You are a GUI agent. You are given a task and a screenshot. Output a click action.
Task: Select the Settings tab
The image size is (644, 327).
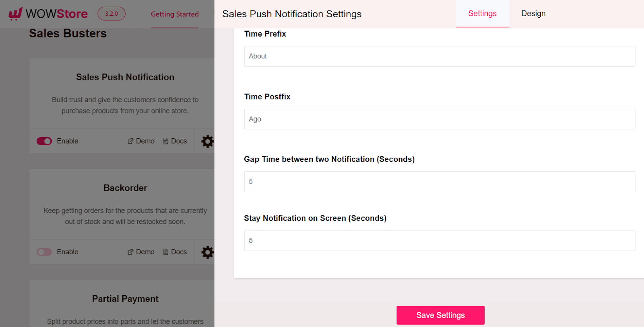[x=482, y=13]
